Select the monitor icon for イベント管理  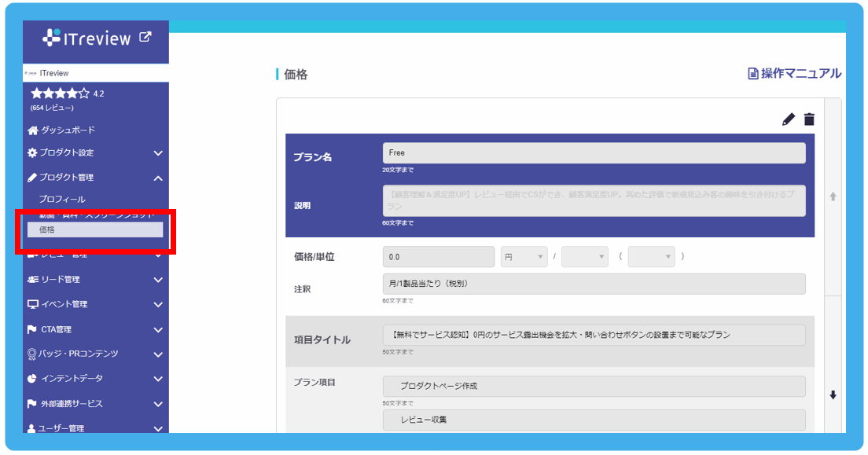pos(33,304)
